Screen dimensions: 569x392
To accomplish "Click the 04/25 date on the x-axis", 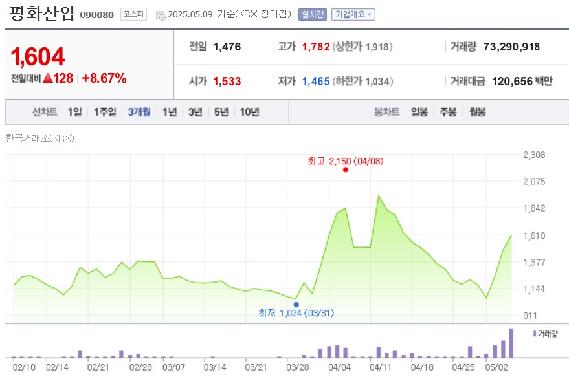I will (463, 367).
